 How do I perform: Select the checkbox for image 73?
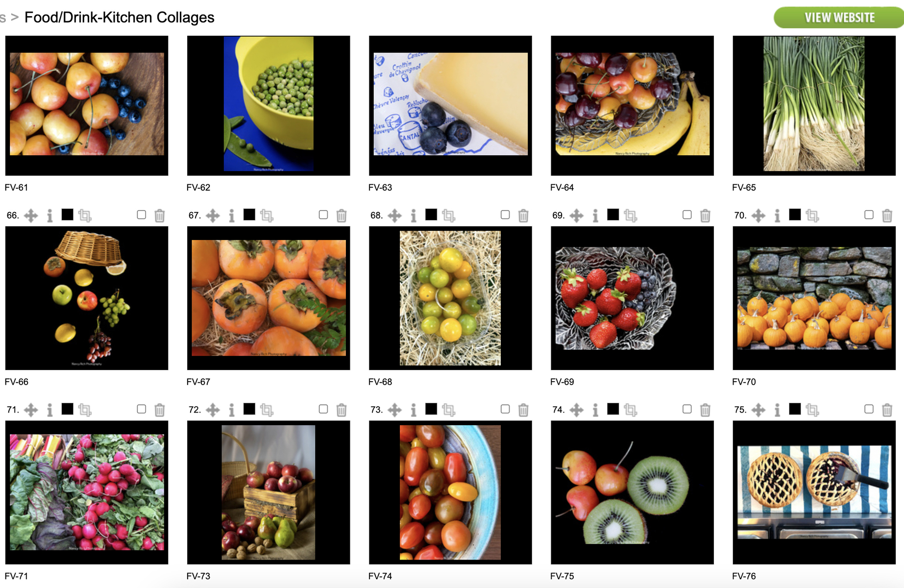pos(505,409)
